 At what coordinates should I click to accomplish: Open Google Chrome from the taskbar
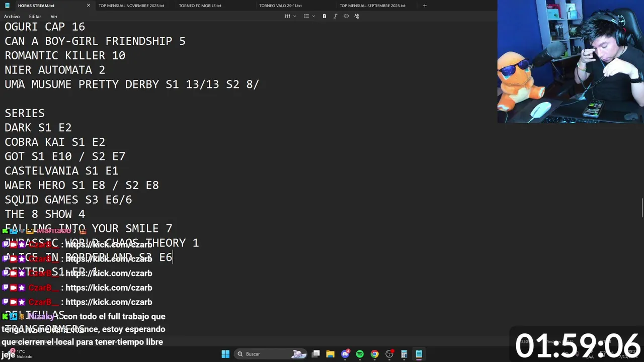click(x=374, y=354)
